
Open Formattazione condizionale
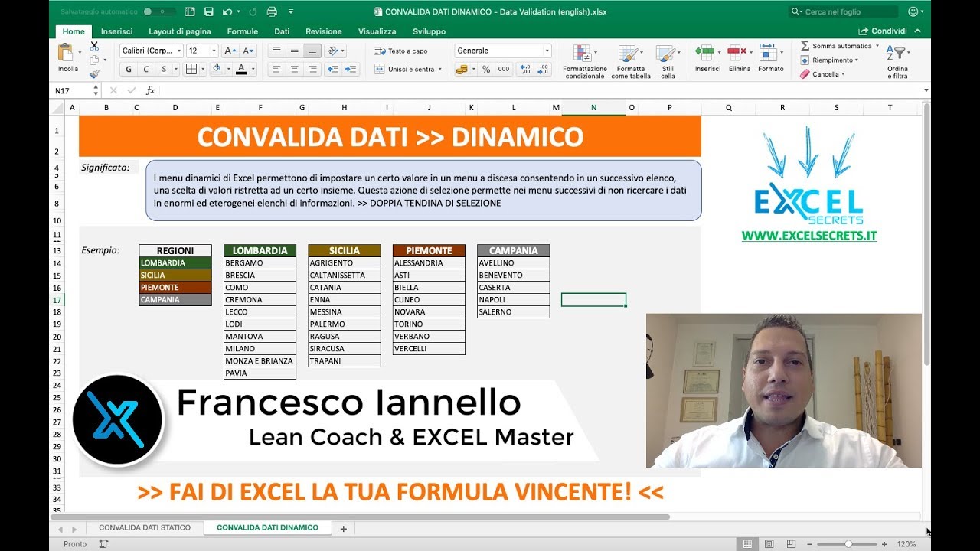tap(585, 61)
